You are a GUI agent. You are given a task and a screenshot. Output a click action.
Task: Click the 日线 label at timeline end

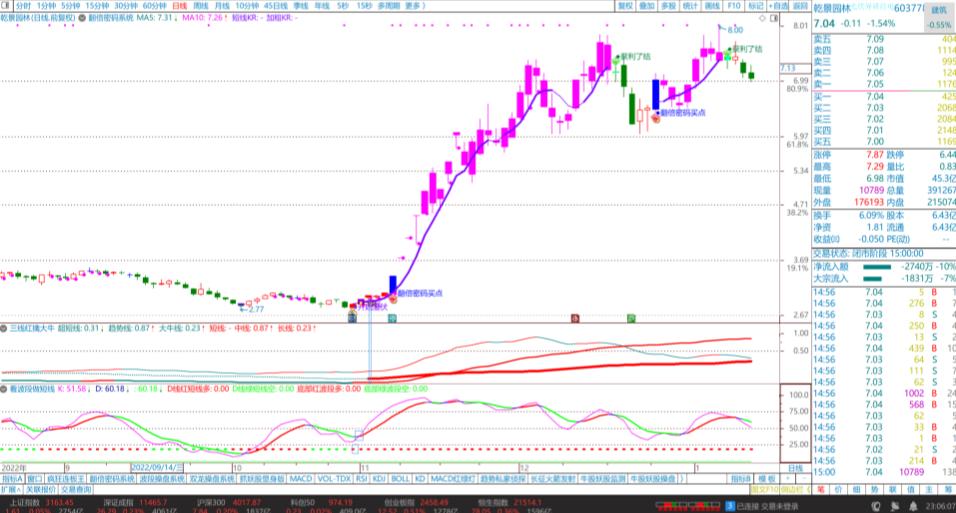tap(795, 468)
